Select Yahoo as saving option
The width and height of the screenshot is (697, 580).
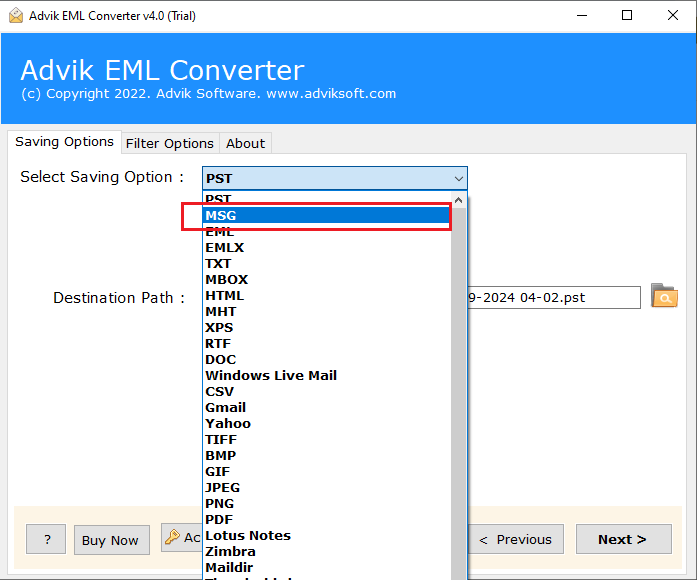[x=327, y=424]
